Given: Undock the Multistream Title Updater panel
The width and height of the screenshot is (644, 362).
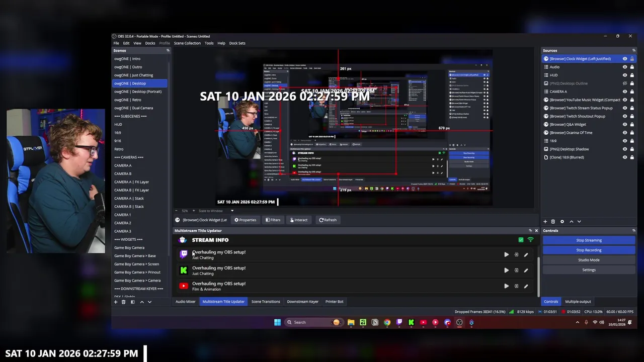Looking at the screenshot, I should click(x=530, y=231).
